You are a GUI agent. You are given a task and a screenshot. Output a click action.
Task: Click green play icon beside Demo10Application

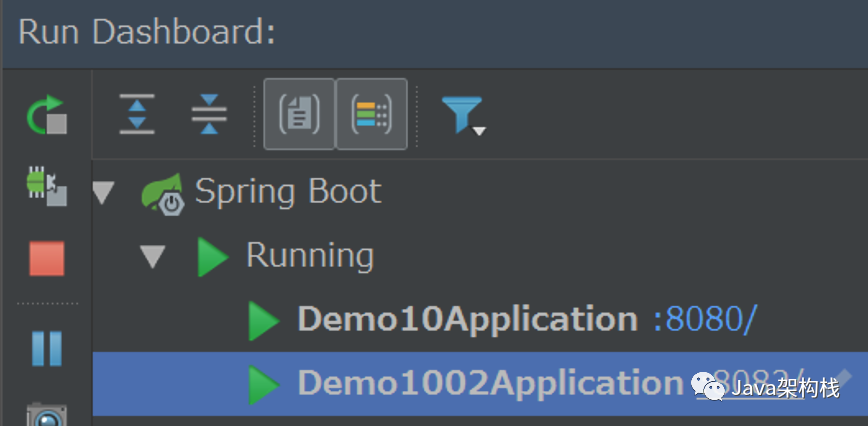(x=264, y=321)
